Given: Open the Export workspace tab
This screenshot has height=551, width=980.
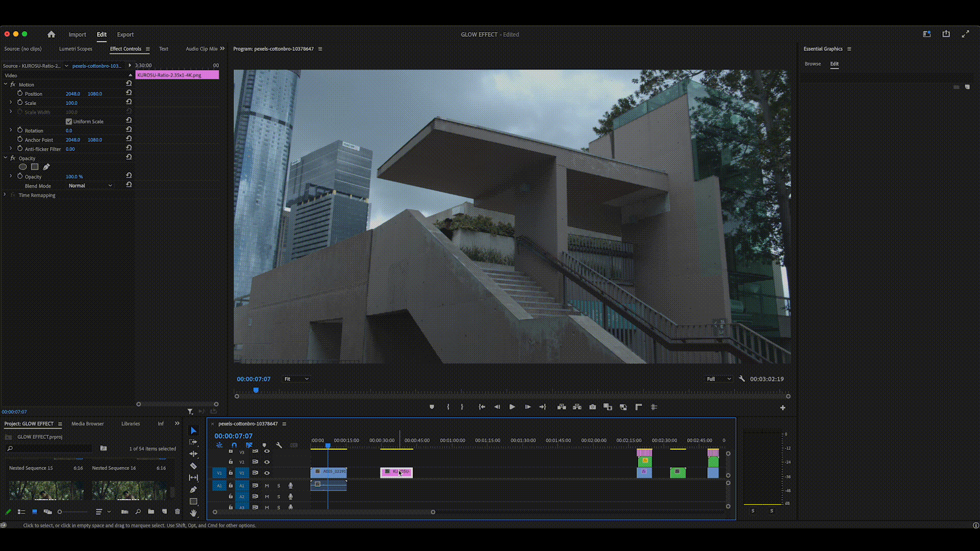Looking at the screenshot, I should [x=125, y=35].
